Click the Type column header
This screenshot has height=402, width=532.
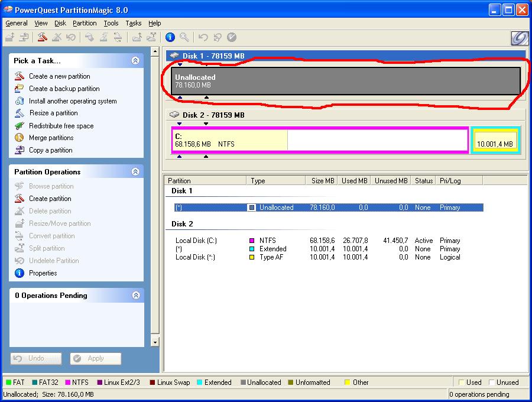point(276,180)
